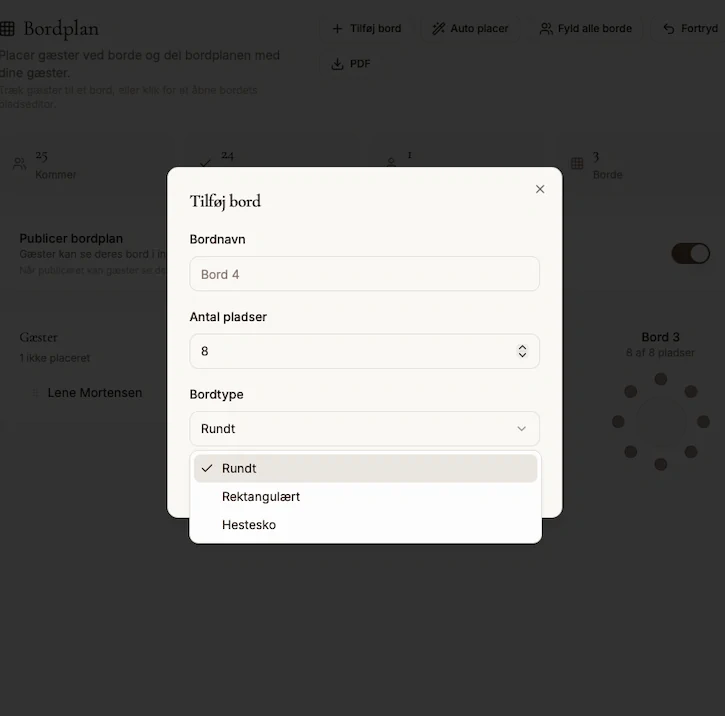Image resolution: width=725 pixels, height=716 pixels.
Task: Open the Bordtype dropdown
Action: [x=364, y=428]
